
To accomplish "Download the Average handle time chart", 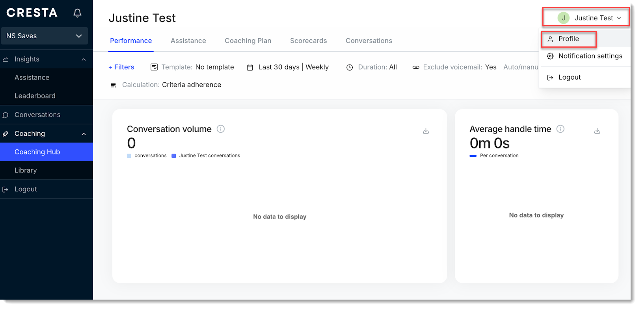I will pyautogui.click(x=597, y=131).
